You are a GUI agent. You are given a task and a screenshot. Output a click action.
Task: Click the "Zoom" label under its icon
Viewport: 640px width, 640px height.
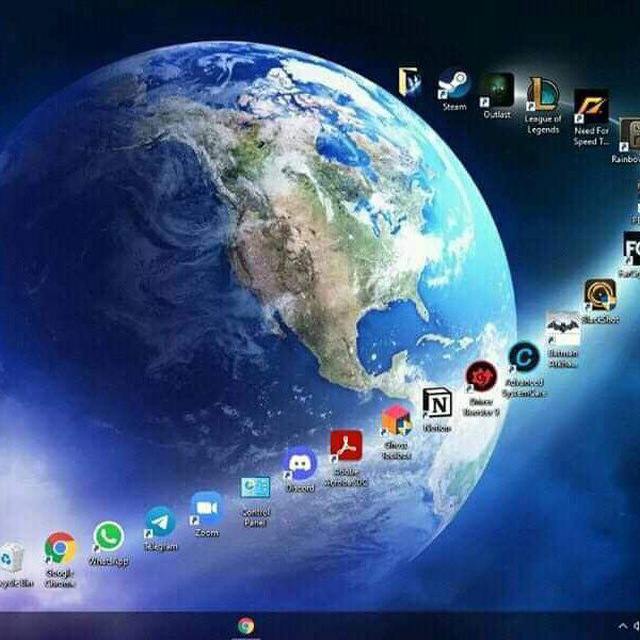click(207, 533)
